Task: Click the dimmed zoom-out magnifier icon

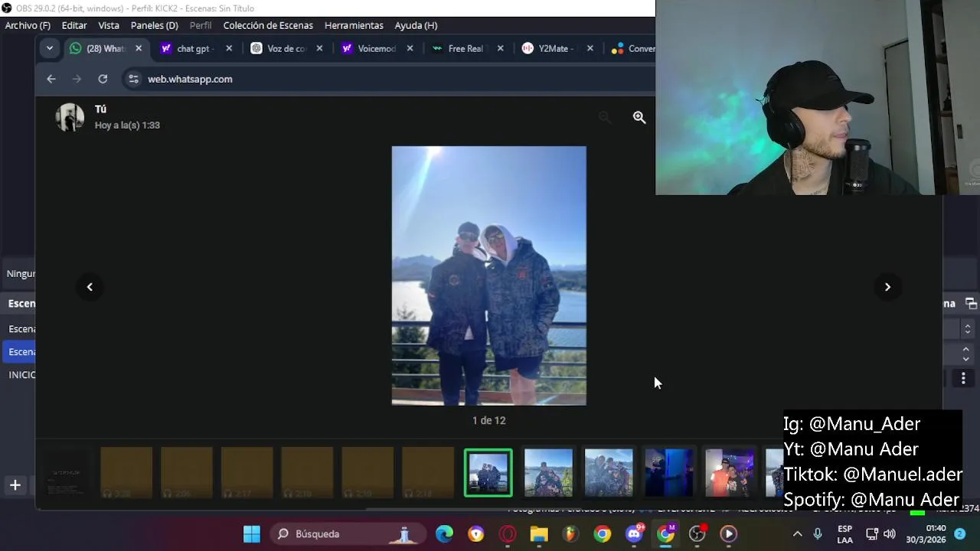Action: point(605,117)
